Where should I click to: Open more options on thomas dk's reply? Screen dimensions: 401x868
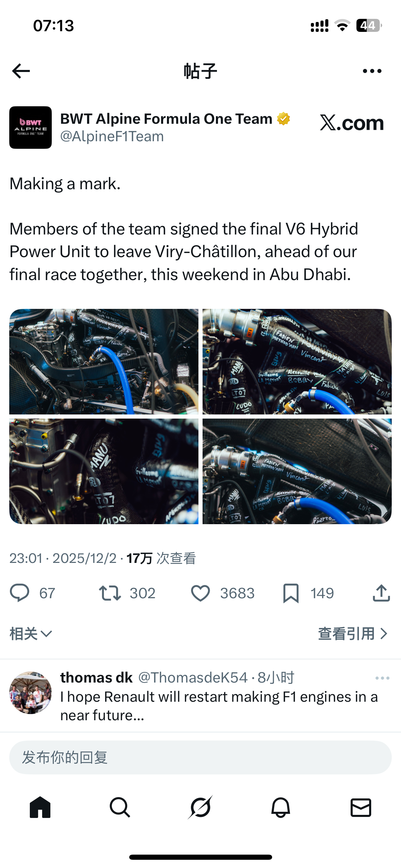coord(382,678)
